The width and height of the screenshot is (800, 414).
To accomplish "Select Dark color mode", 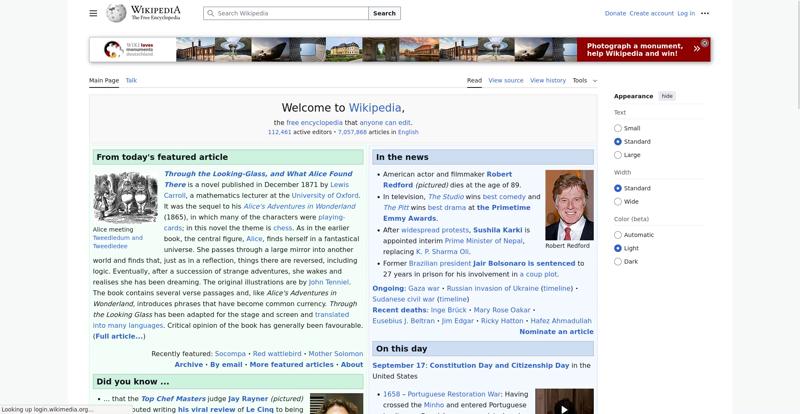I will 618,261.
